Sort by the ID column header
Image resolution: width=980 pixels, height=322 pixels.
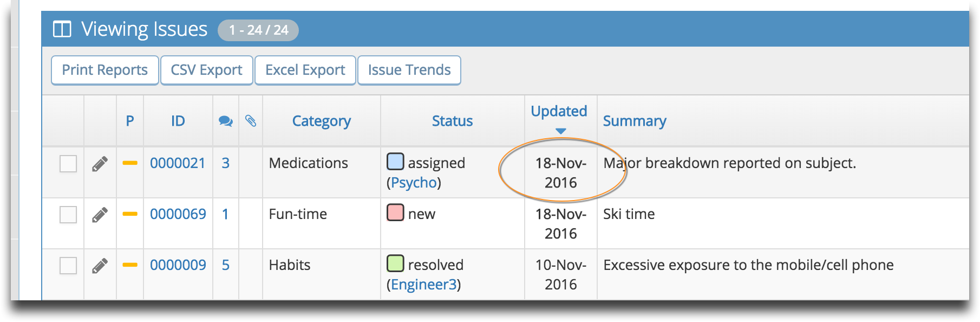click(178, 121)
